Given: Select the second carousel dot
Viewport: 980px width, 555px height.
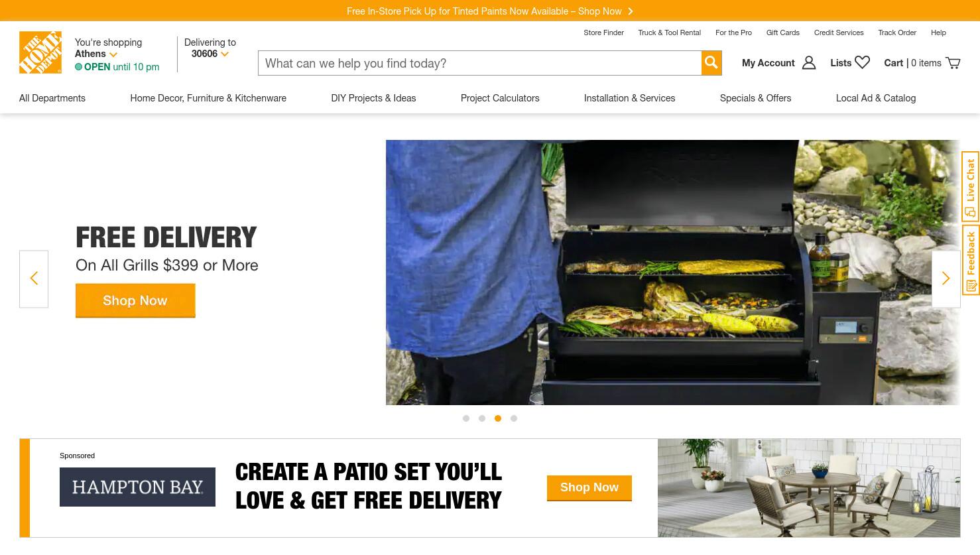Looking at the screenshot, I should tap(482, 418).
